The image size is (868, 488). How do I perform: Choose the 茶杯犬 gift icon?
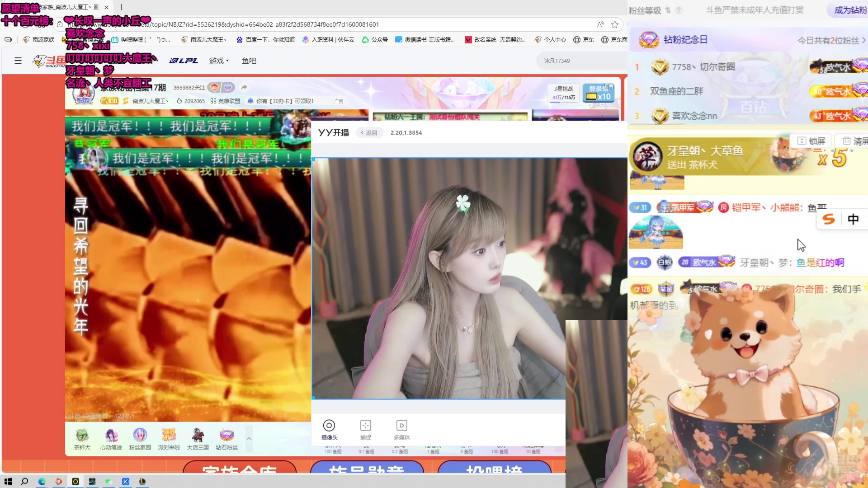82,439
